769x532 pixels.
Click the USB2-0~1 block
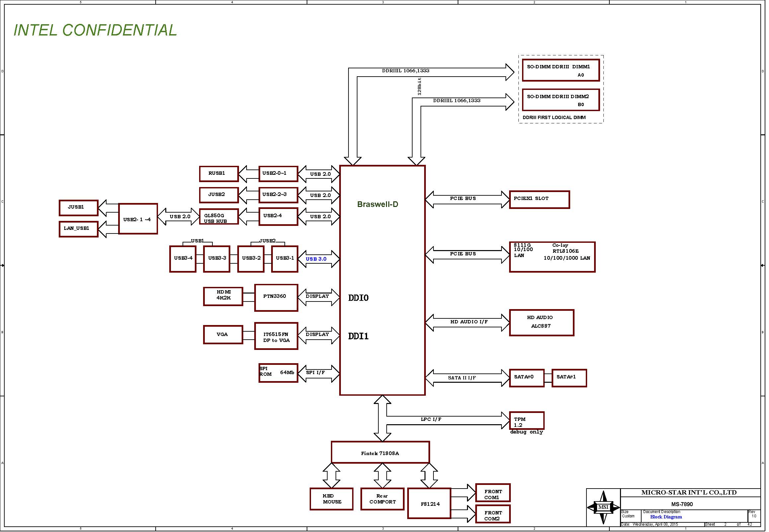click(x=278, y=174)
